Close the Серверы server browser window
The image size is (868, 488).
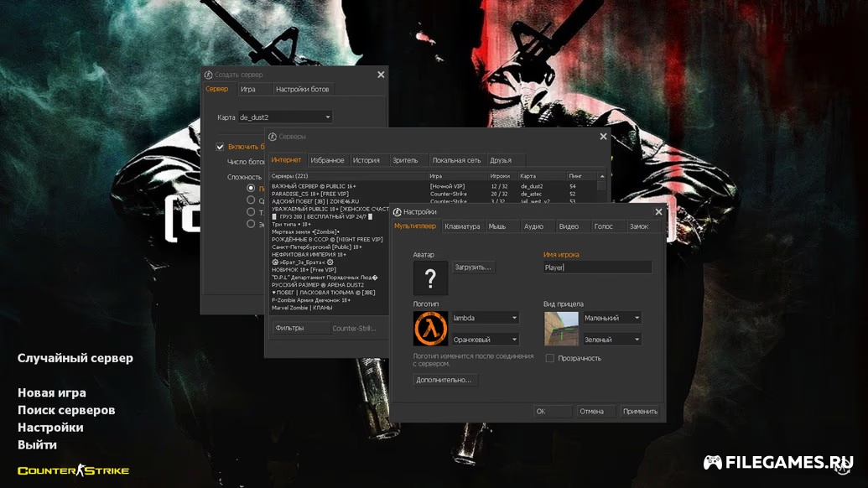pos(603,136)
